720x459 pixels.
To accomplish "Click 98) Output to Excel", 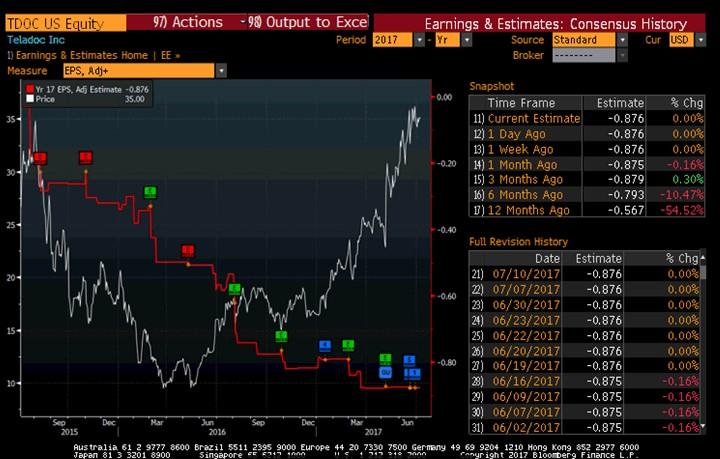I will click(x=308, y=22).
